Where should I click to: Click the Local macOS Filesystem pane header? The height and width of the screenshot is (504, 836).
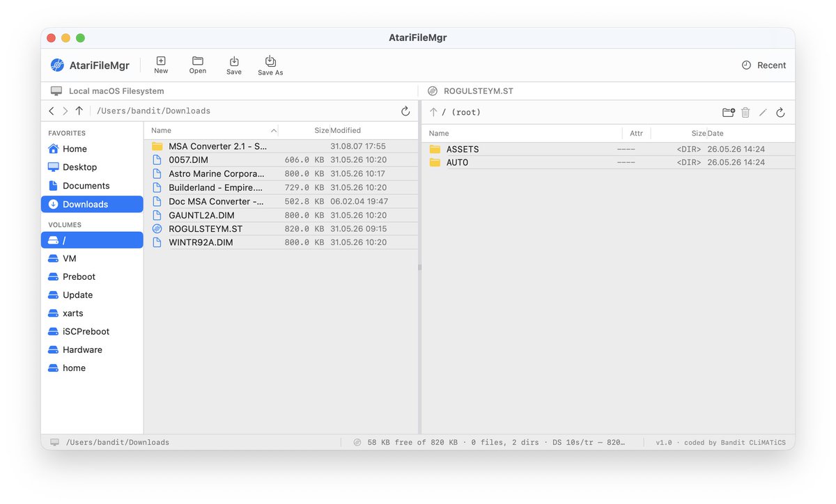point(229,91)
